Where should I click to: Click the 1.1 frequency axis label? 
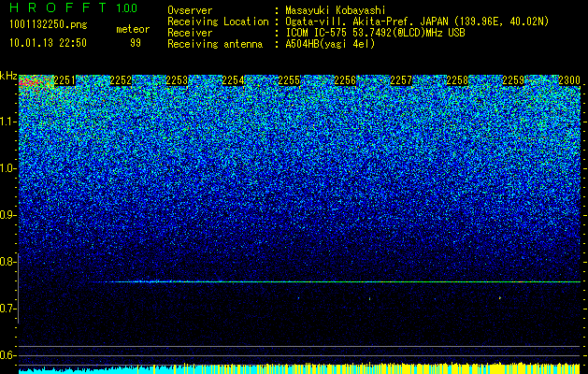7,122
